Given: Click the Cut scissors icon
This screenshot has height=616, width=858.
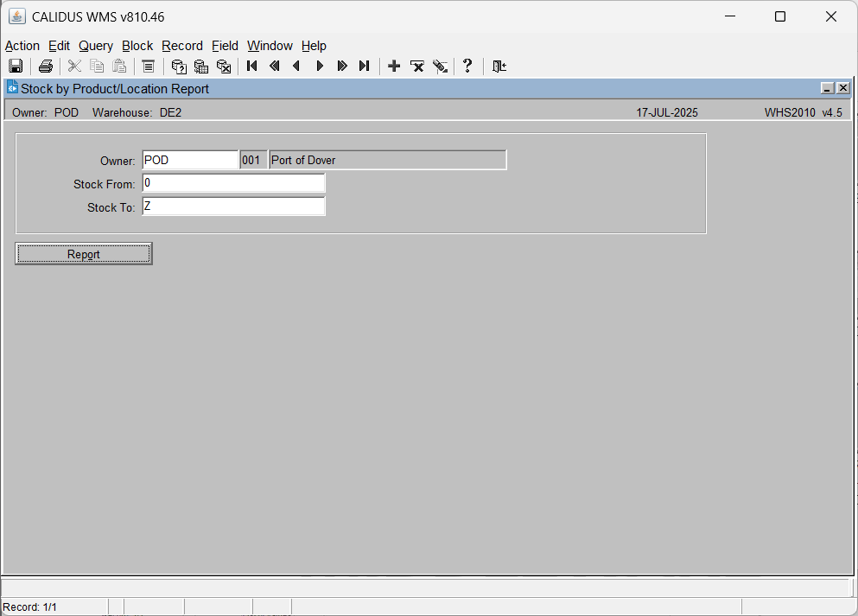Looking at the screenshot, I should click(x=74, y=67).
